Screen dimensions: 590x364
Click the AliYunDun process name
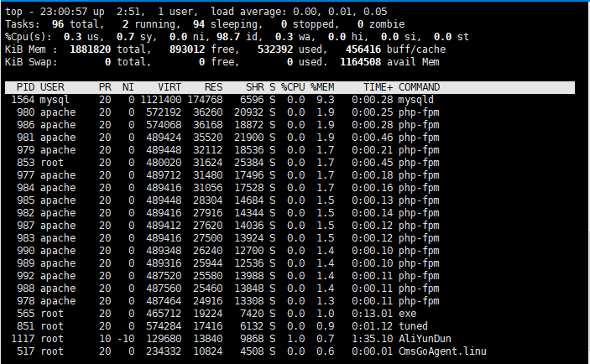(422, 338)
